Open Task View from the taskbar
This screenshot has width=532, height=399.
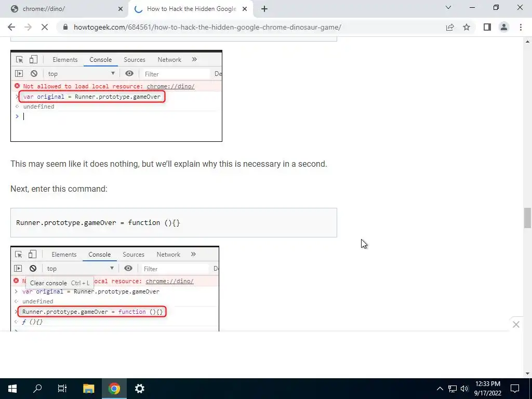pyautogui.click(x=62, y=389)
